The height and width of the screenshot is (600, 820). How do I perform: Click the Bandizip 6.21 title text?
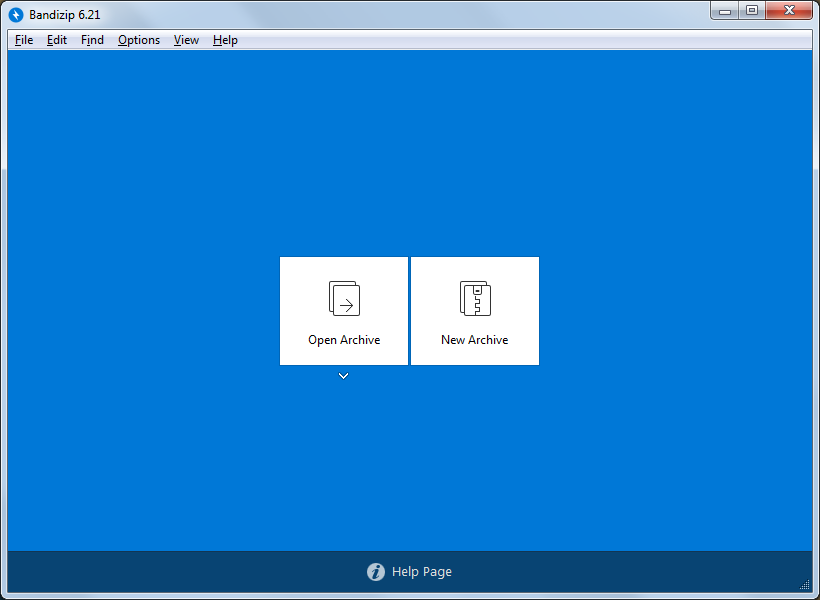pos(62,14)
